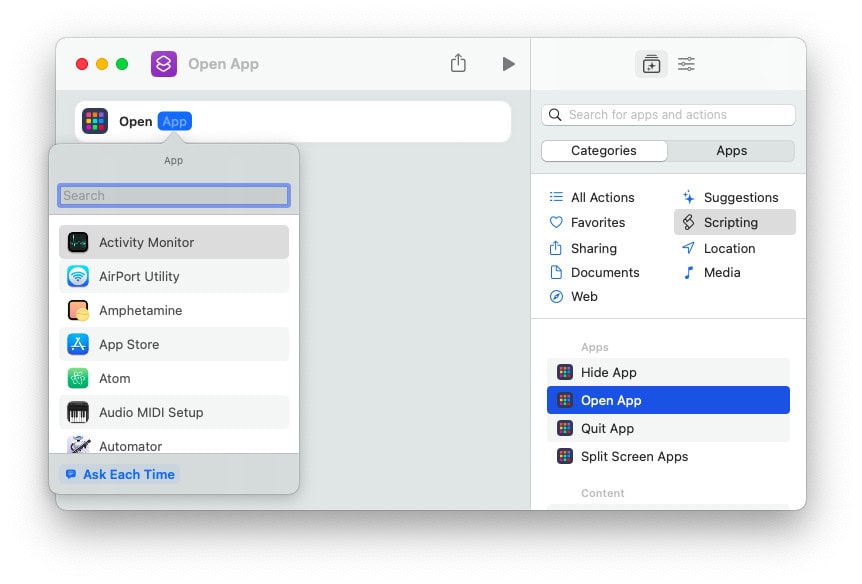Pick App Store in the app list

click(x=174, y=344)
